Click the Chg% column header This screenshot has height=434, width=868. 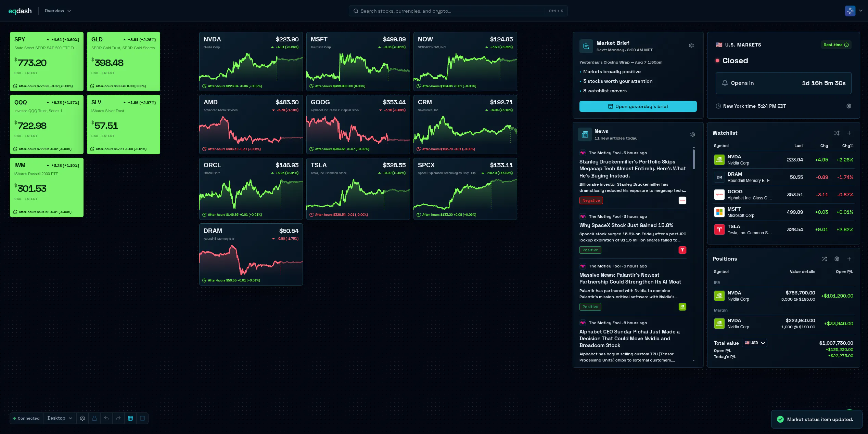pos(847,146)
